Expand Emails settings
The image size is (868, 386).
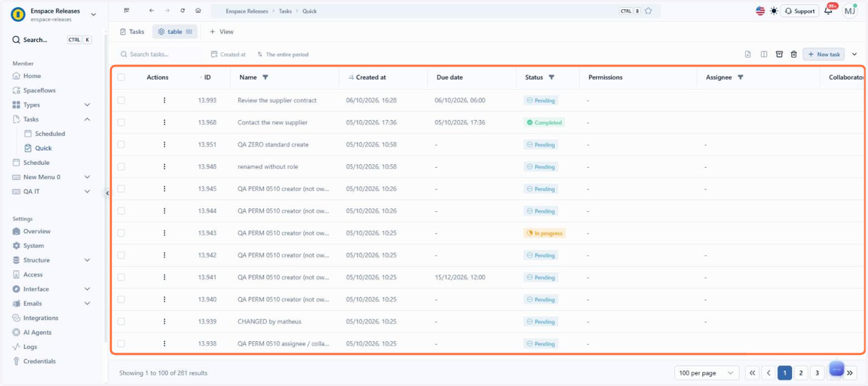(88, 304)
